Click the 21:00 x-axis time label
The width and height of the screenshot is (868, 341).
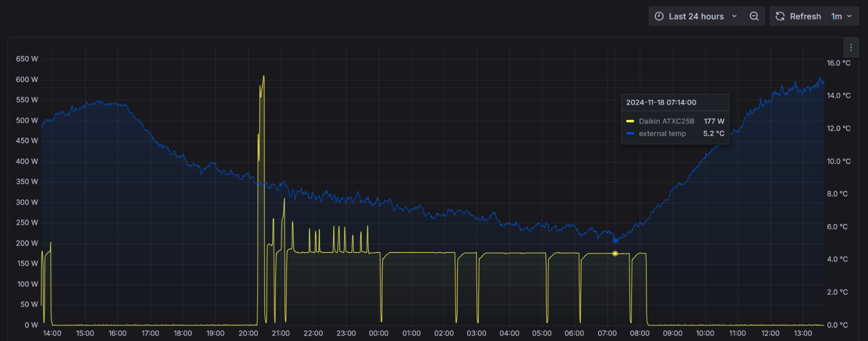coord(280,333)
